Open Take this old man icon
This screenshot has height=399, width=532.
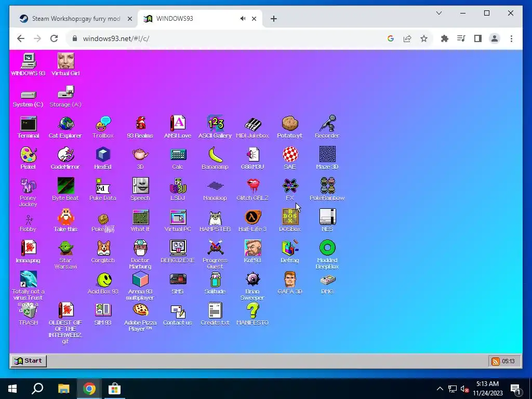[x=66, y=218]
